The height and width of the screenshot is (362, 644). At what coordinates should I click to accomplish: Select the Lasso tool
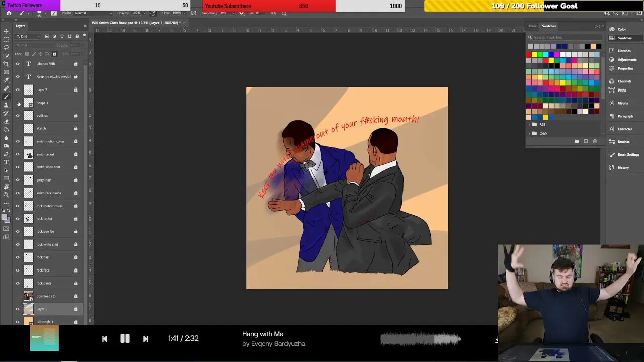(x=6, y=47)
